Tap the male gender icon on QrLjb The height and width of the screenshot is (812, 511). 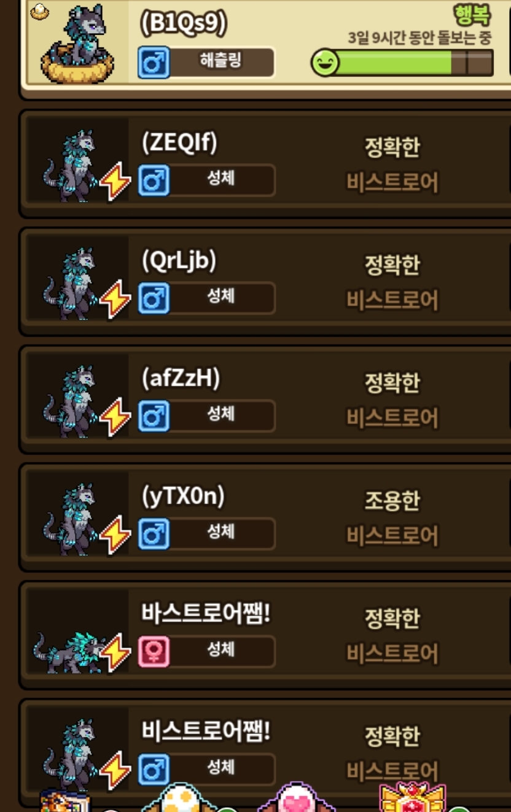[154, 298]
